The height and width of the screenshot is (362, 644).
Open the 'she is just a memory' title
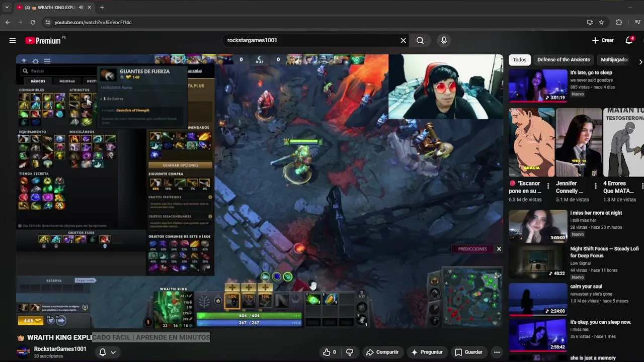point(593,358)
